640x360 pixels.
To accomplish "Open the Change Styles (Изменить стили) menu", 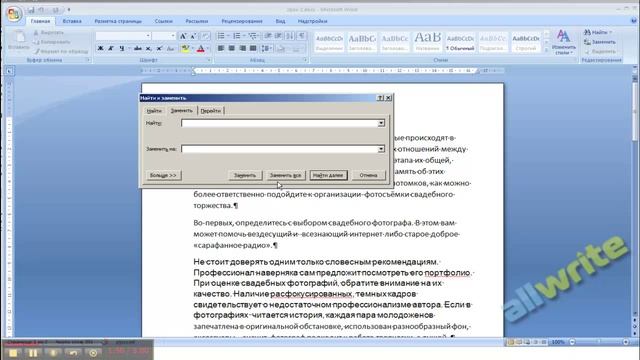I will point(563,42).
